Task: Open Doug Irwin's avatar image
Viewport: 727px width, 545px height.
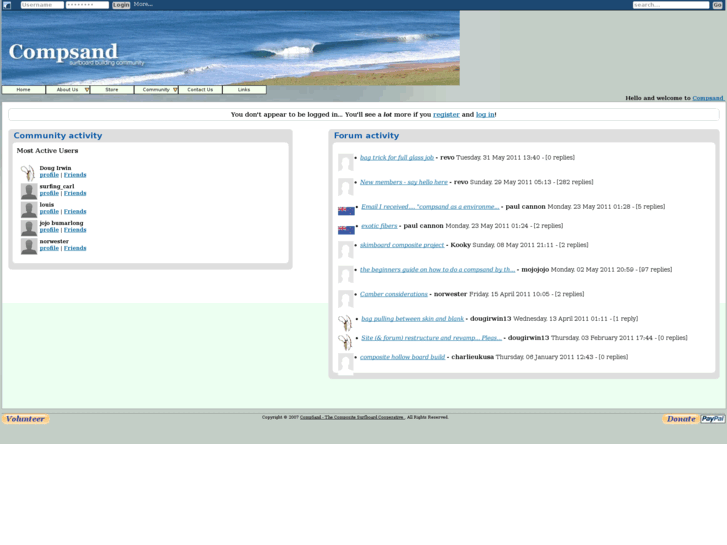Action: (28, 173)
